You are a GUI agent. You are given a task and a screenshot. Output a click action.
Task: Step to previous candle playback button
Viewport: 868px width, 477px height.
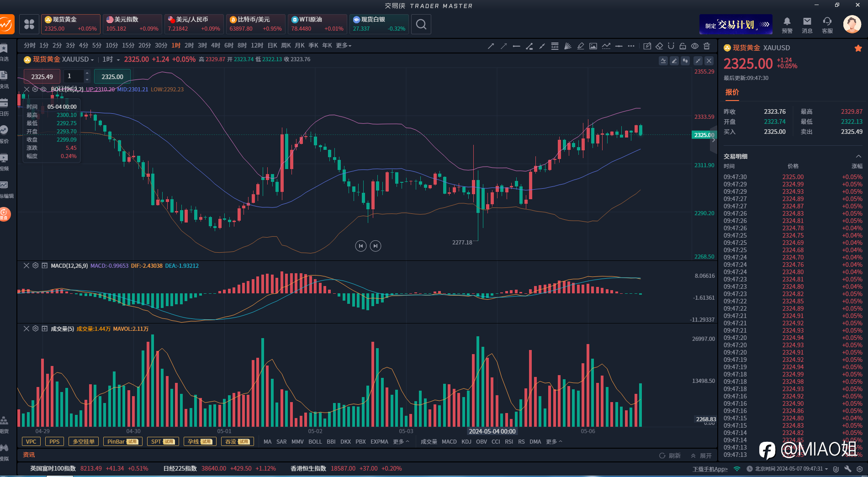[x=361, y=246]
